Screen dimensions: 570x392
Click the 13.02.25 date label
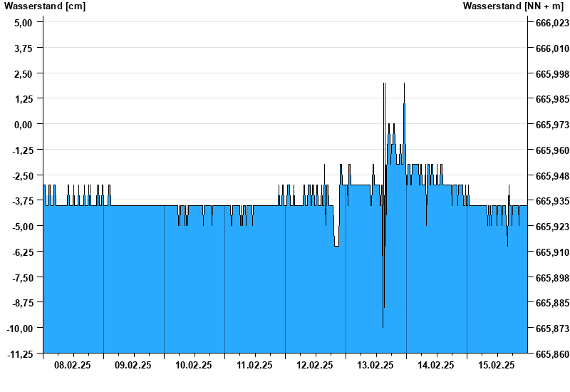[375, 365]
